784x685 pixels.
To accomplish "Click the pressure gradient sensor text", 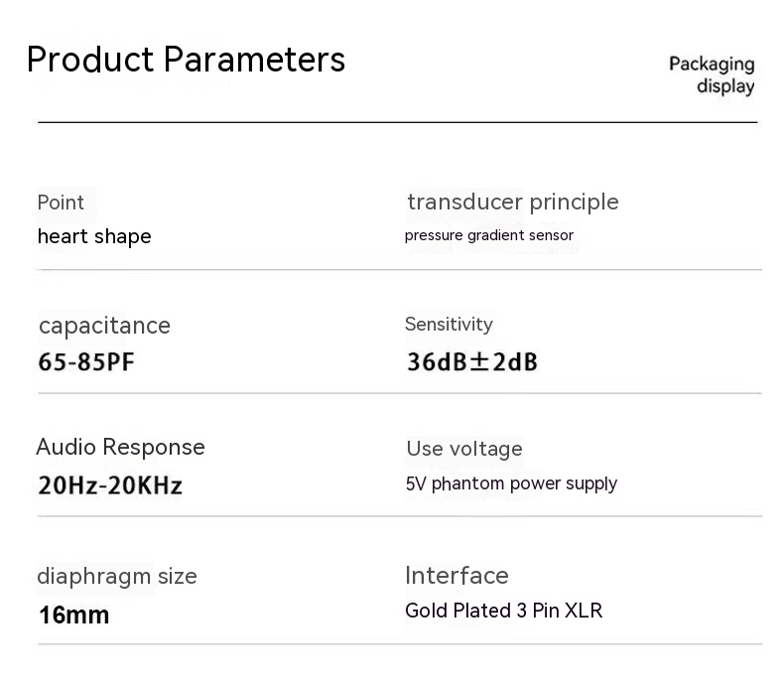I will (488, 235).
